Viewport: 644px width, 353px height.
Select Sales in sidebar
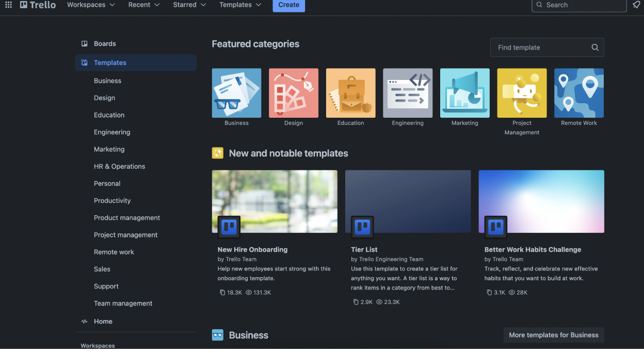(102, 269)
